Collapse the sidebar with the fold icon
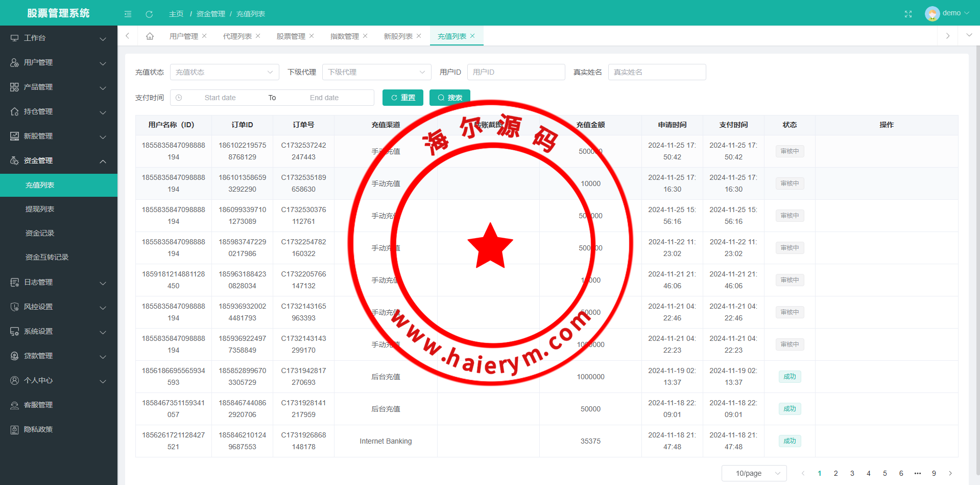The image size is (980, 485). coord(128,14)
